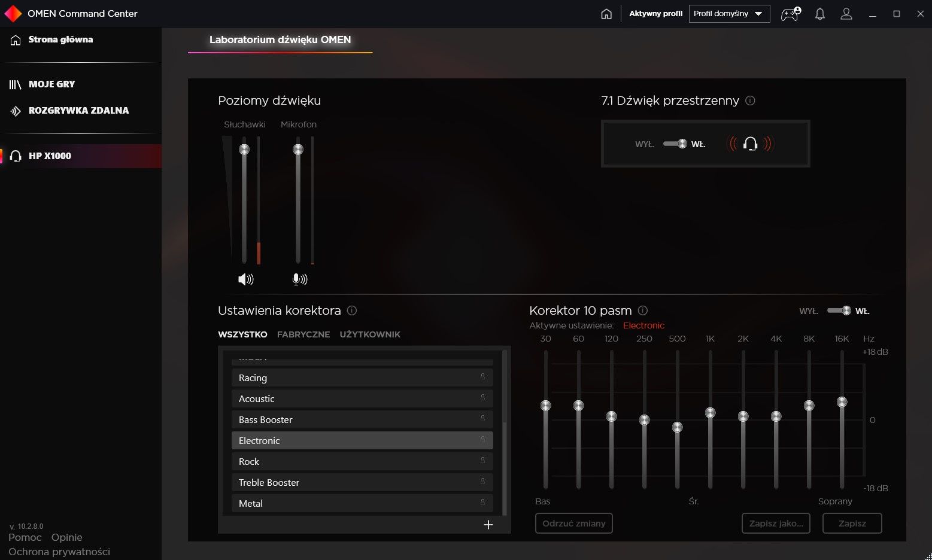
Task: Open the Ochrona prywatności link
Action: [59, 552]
